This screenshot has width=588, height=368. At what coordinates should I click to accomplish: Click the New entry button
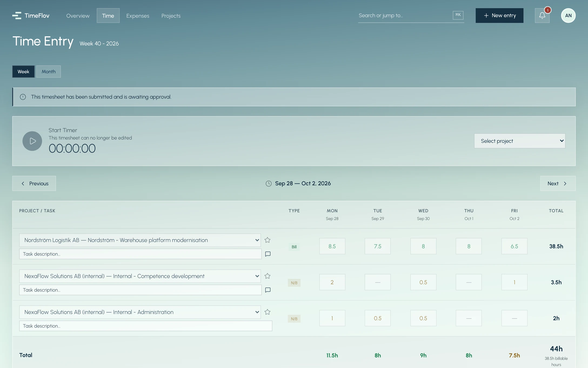click(499, 16)
